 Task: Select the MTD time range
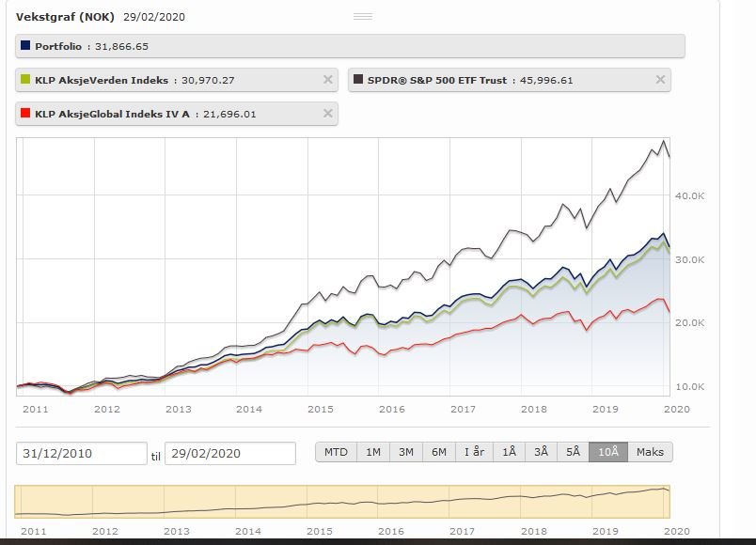336,452
